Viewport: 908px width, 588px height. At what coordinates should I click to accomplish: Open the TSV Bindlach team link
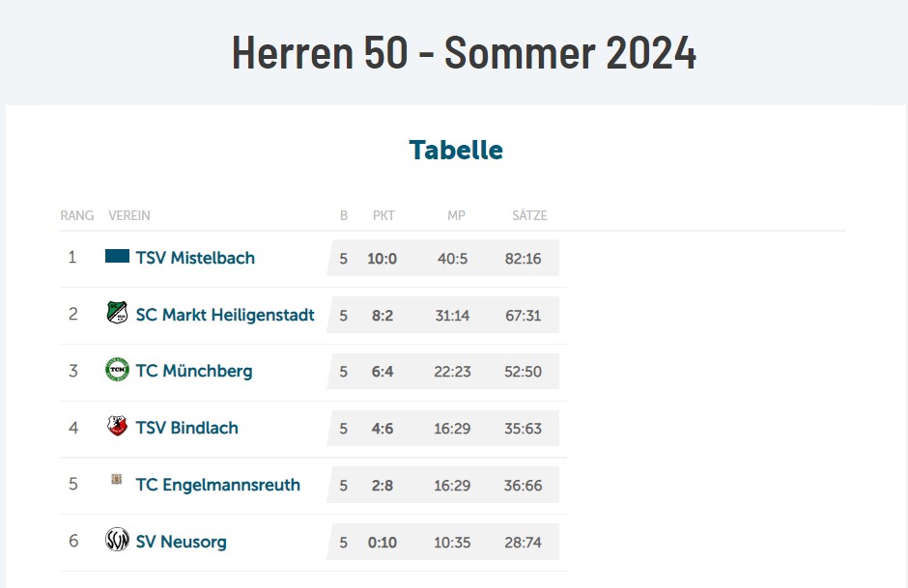click(x=186, y=428)
